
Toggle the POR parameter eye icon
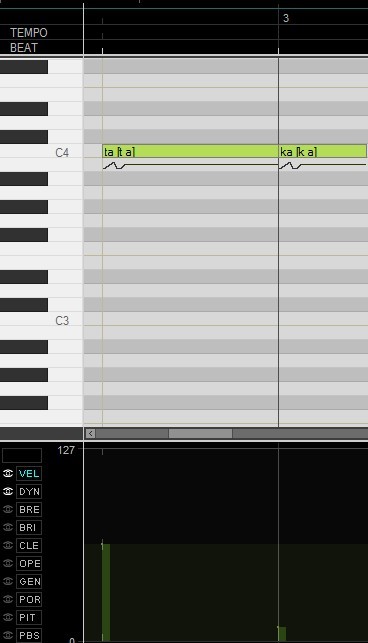[8, 599]
